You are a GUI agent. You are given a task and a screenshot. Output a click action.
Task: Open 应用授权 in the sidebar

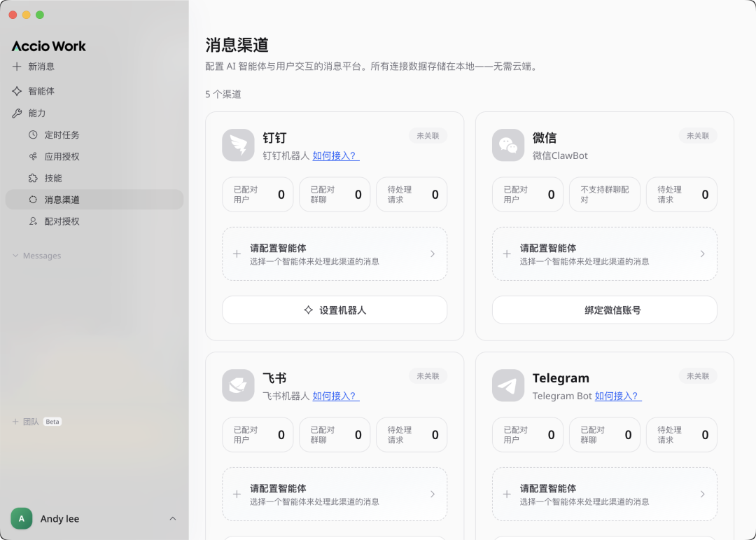click(45, 156)
